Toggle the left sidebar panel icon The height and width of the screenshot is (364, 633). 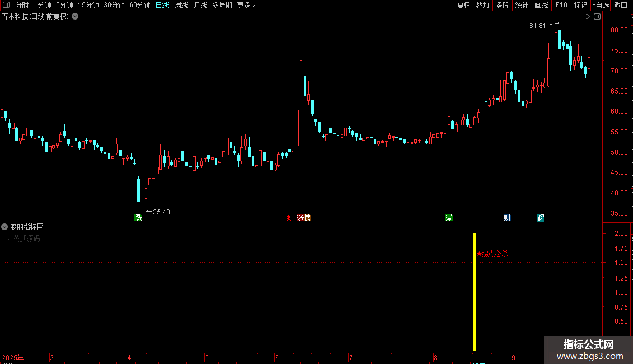coord(6,5)
